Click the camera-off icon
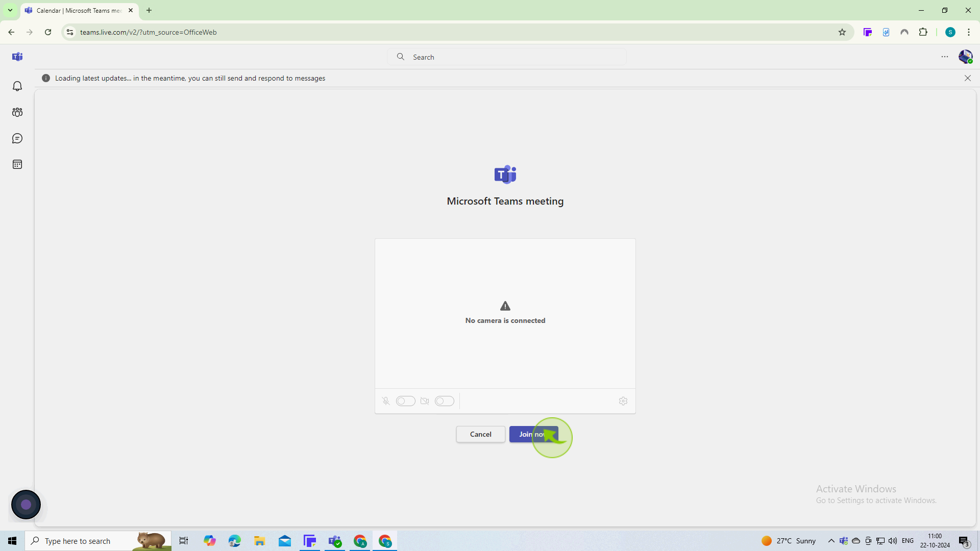 [x=425, y=401]
